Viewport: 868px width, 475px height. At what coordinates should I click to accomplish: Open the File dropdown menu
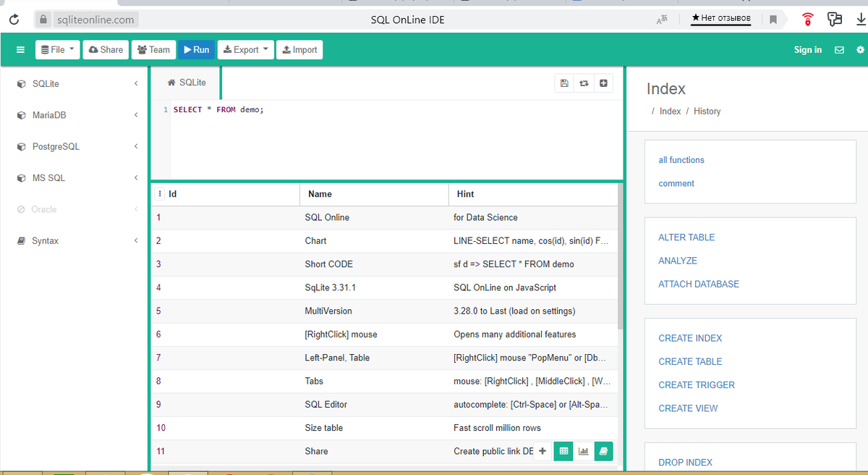57,49
